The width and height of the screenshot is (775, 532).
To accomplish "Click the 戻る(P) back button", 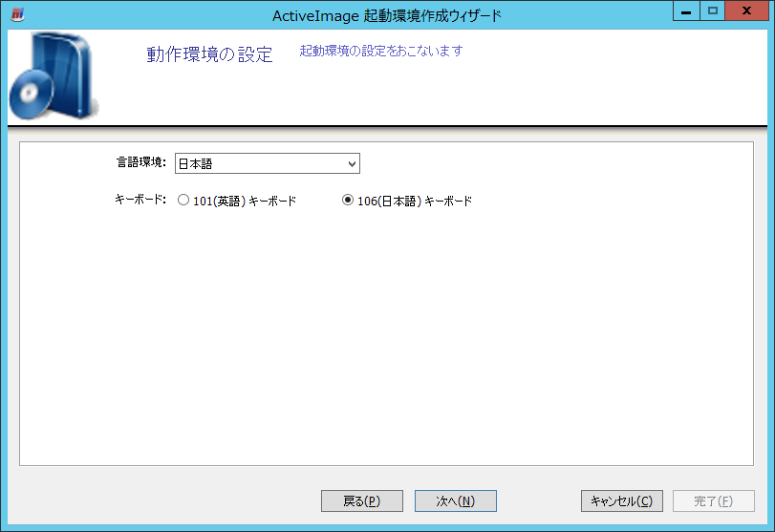I will pyautogui.click(x=362, y=500).
